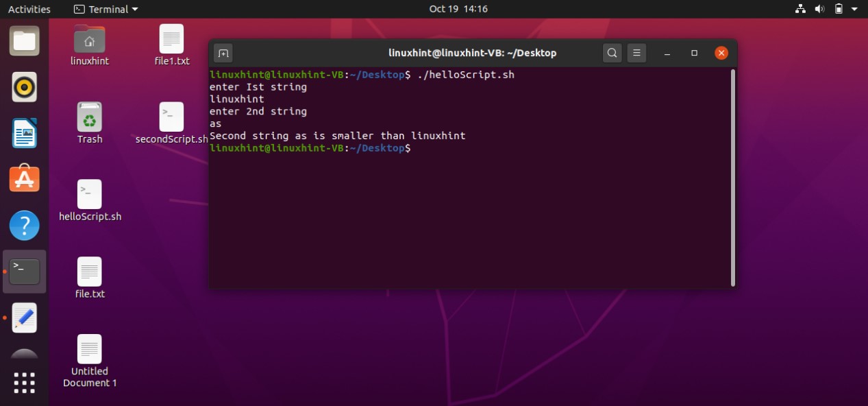
Task: Open Ubuntu Software from the dock
Action: click(x=25, y=178)
